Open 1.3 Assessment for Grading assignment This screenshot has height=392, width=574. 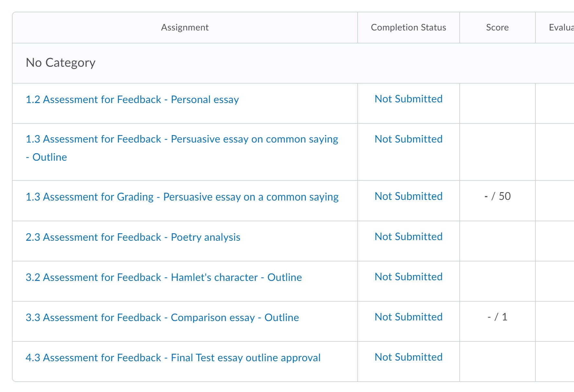182,197
